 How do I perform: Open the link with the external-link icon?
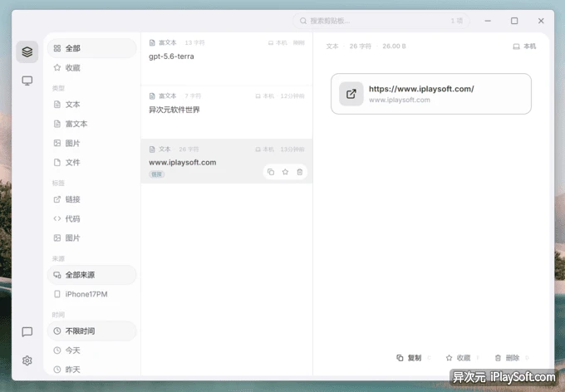pyautogui.click(x=351, y=94)
